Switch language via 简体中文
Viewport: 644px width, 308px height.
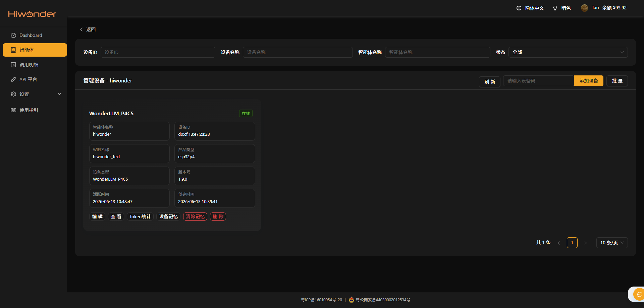(534, 8)
